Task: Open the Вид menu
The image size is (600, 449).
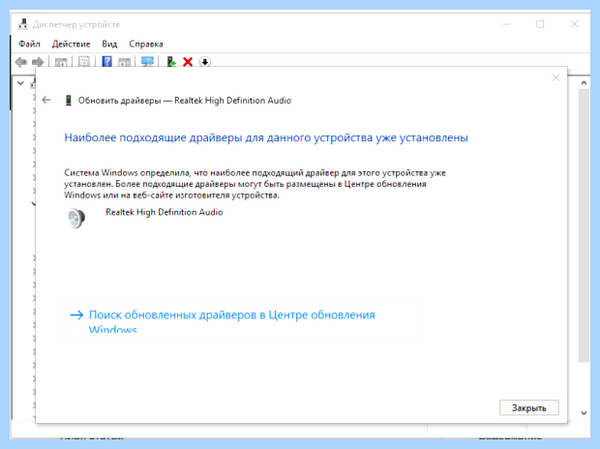Action: click(x=109, y=44)
